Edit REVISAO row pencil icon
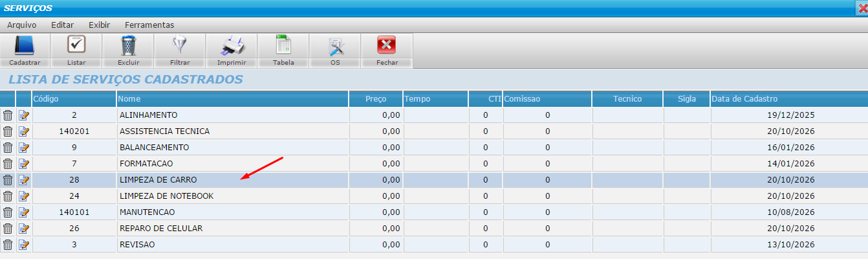 click(x=24, y=245)
